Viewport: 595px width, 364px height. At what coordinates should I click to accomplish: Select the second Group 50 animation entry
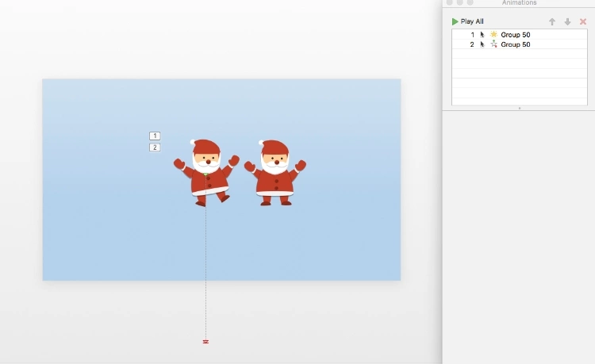coord(516,44)
